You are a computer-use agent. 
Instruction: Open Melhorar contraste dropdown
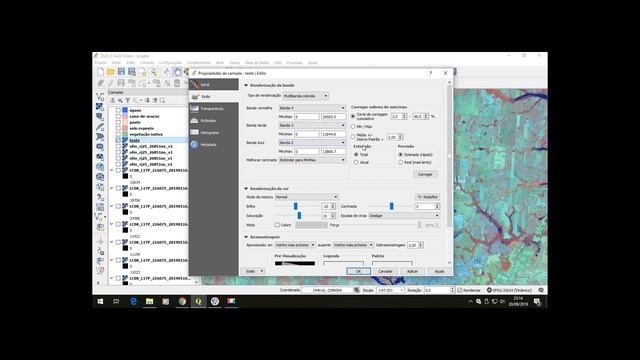(x=312, y=160)
